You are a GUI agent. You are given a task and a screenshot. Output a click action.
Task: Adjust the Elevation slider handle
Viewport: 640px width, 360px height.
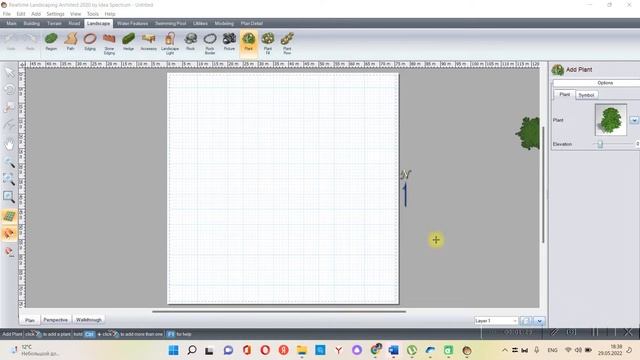point(600,144)
